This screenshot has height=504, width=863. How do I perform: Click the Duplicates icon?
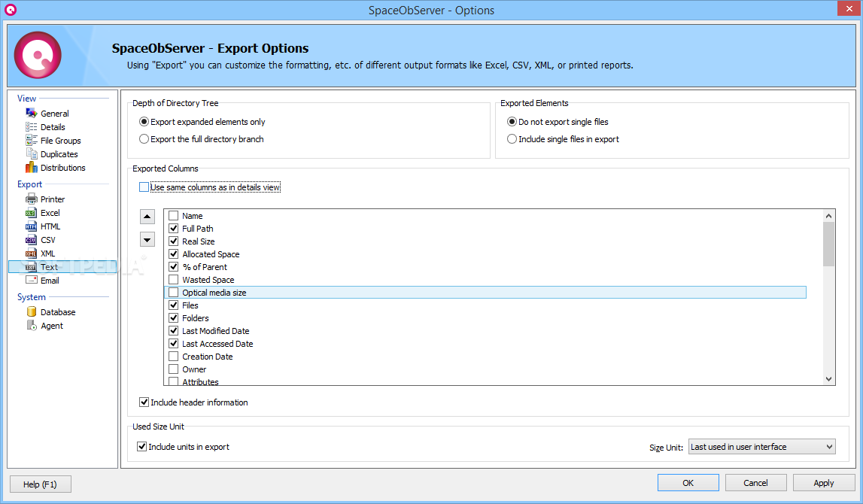pos(32,153)
